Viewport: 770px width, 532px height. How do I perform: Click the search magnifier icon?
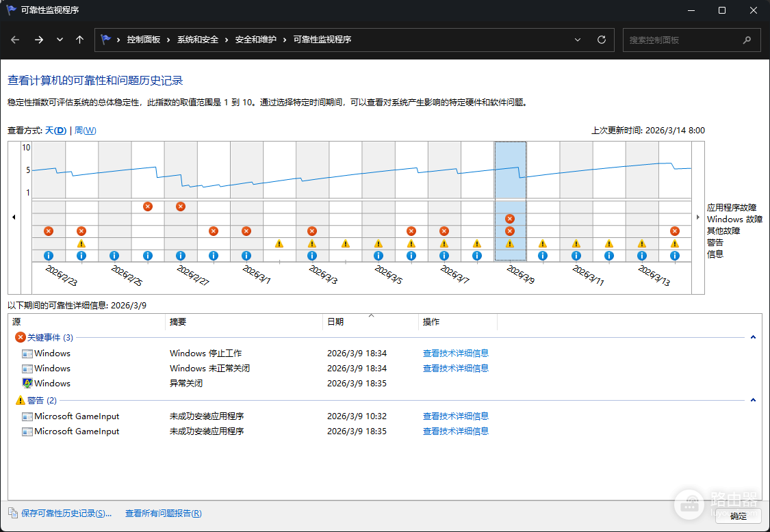coord(747,40)
